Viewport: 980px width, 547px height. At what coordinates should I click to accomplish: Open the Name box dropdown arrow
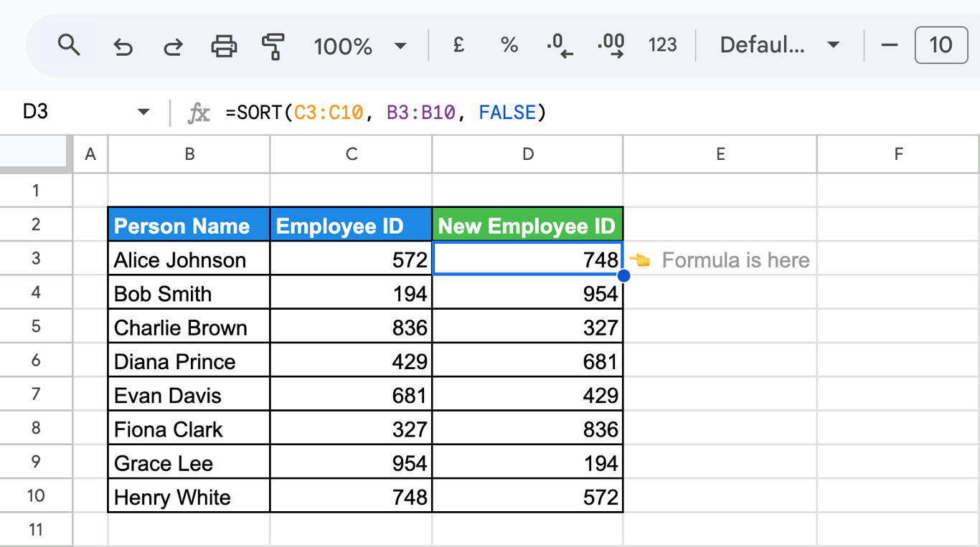tap(143, 112)
